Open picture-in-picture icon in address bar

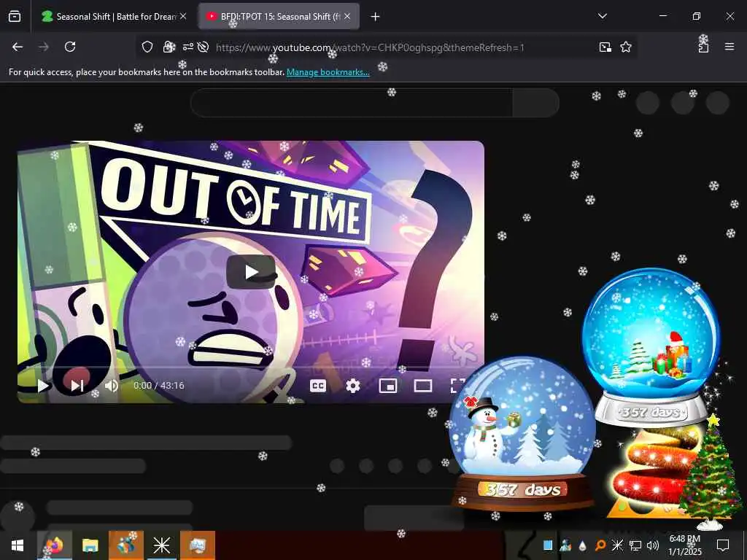pyautogui.click(x=605, y=47)
